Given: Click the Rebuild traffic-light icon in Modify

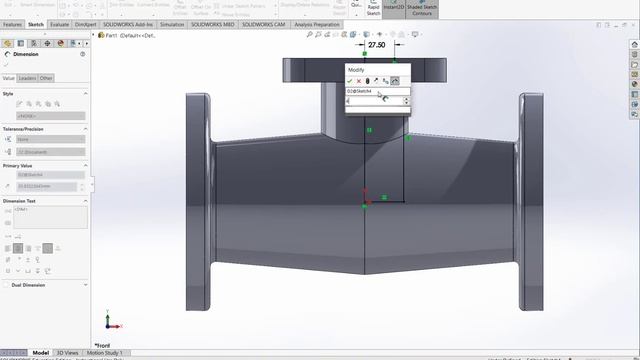Looking at the screenshot, I should tap(367, 81).
